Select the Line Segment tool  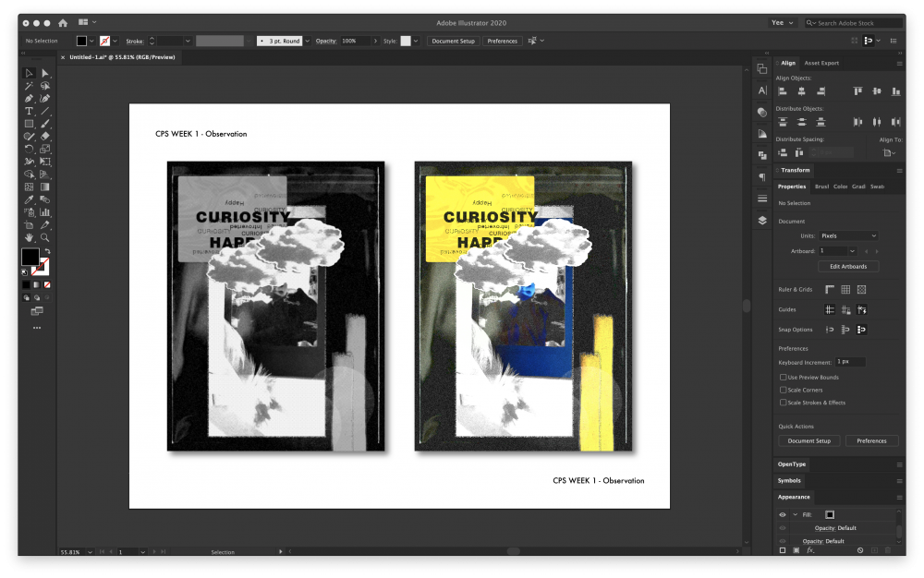44,111
